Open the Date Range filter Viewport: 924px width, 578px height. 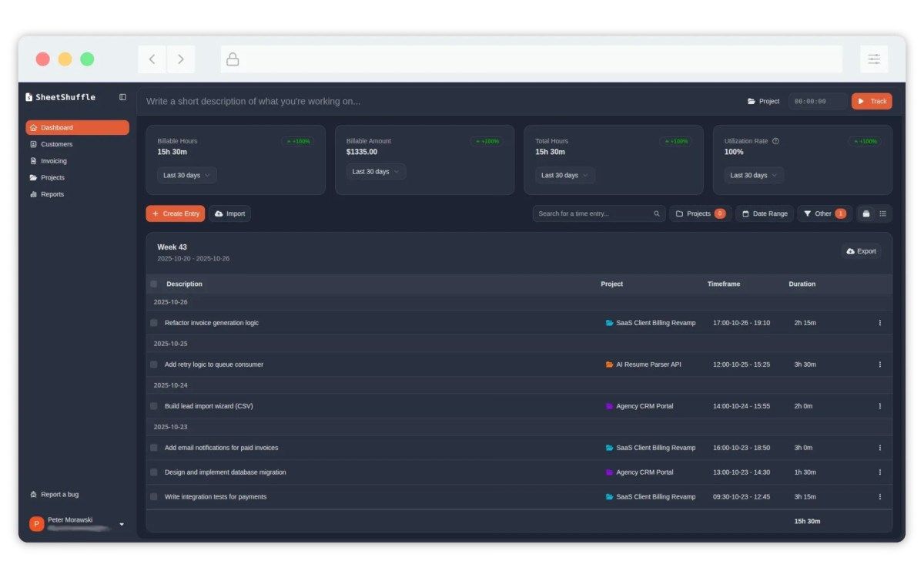click(764, 213)
